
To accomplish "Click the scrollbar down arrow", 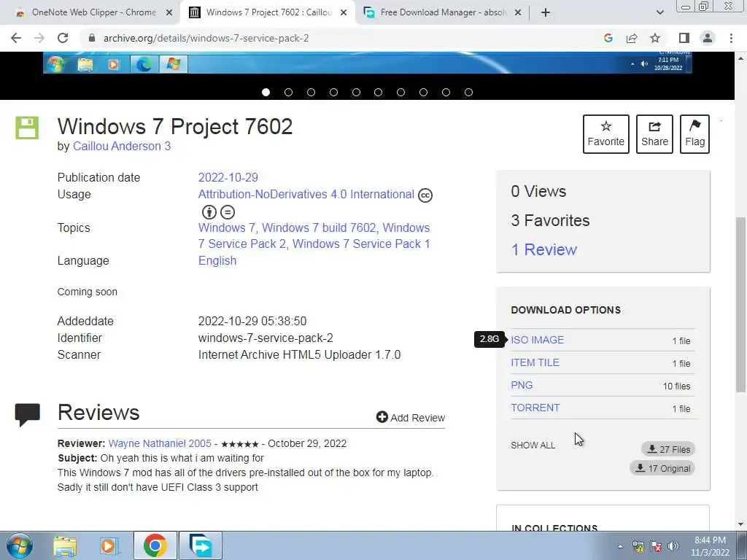I will point(741,524).
